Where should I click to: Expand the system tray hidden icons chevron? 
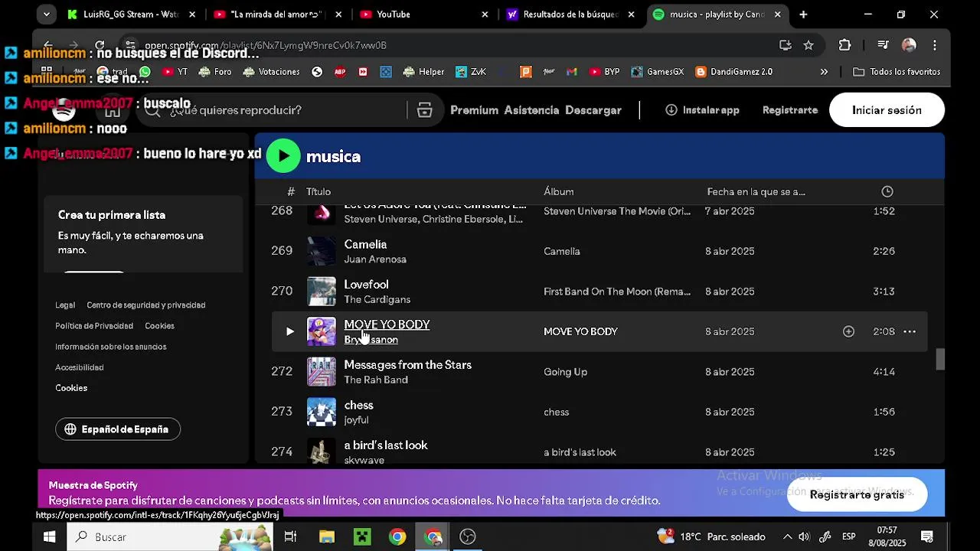[x=787, y=536]
